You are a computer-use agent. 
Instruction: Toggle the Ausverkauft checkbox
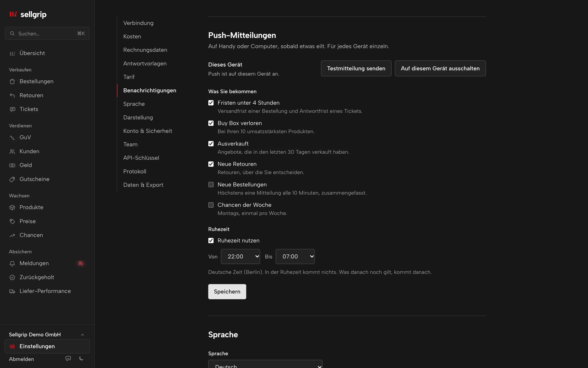[211, 144]
